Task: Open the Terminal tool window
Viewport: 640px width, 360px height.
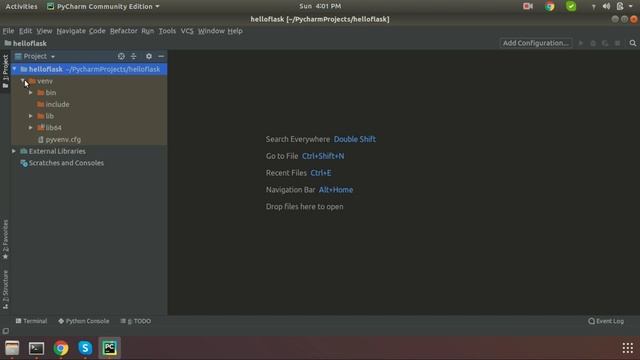Action: (31, 321)
